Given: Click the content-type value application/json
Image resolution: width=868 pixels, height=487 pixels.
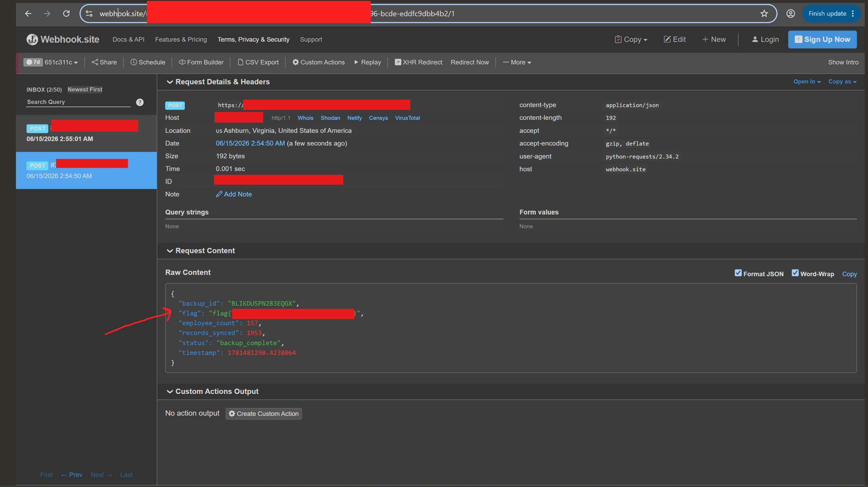Looking at the screenshot, I should point(632,105).
